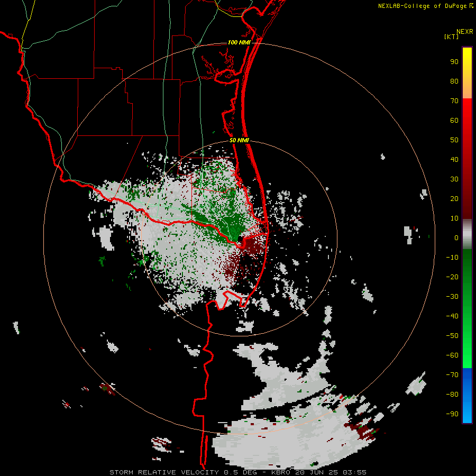Click the 30 value on the velocity scale
The height and width of the screenshot is (476, 476).
click(454, 179)
